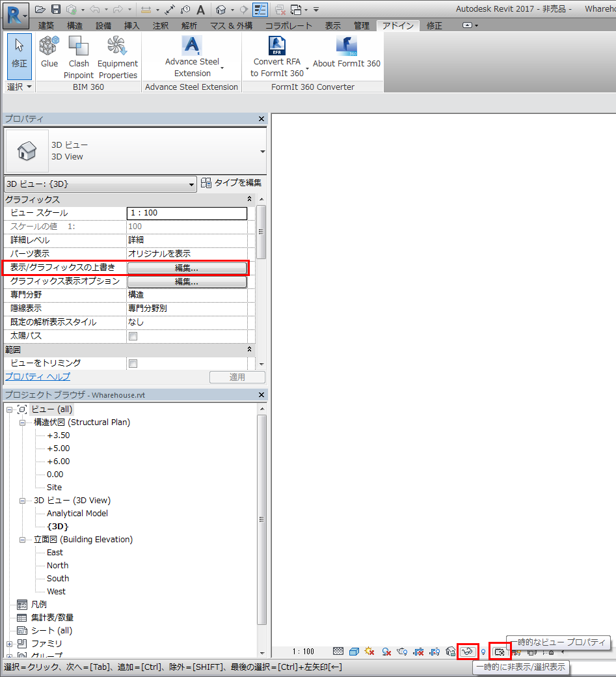Open Advance Steel Extension tool

pos(193,57)
